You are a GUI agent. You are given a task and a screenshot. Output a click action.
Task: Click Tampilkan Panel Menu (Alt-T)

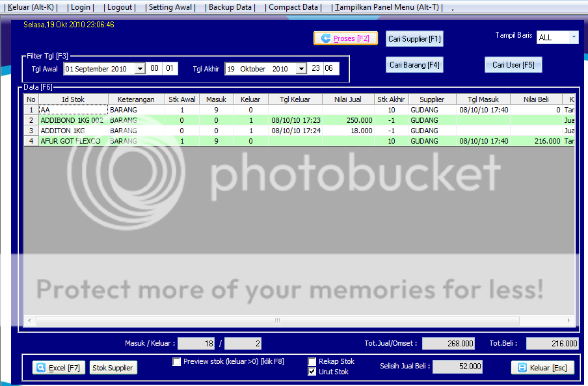coord(387,7)
